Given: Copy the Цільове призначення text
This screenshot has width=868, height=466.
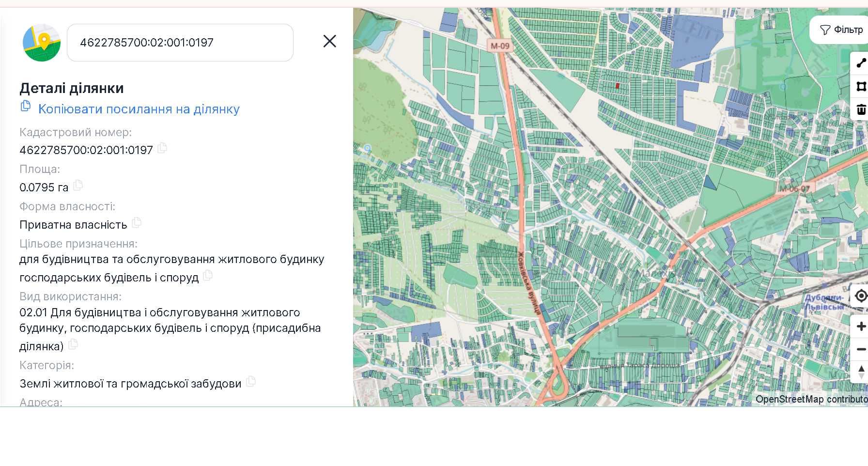Looking at the screenshot, I should point(208,276).
